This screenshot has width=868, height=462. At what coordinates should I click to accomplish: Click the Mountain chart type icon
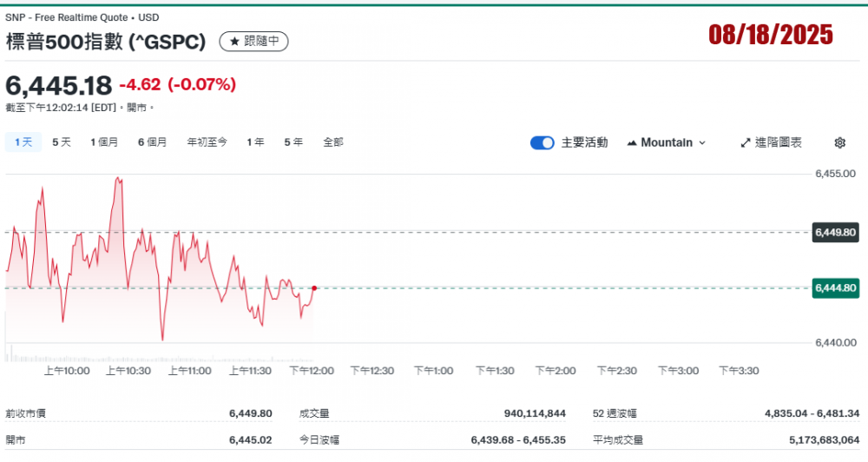point(631,142)
